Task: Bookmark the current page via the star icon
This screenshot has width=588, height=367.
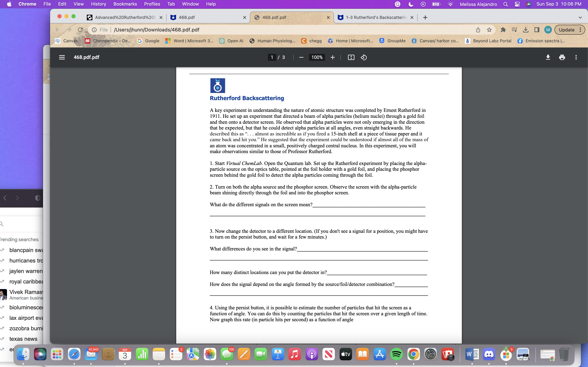Action: [x=489, y=30]
